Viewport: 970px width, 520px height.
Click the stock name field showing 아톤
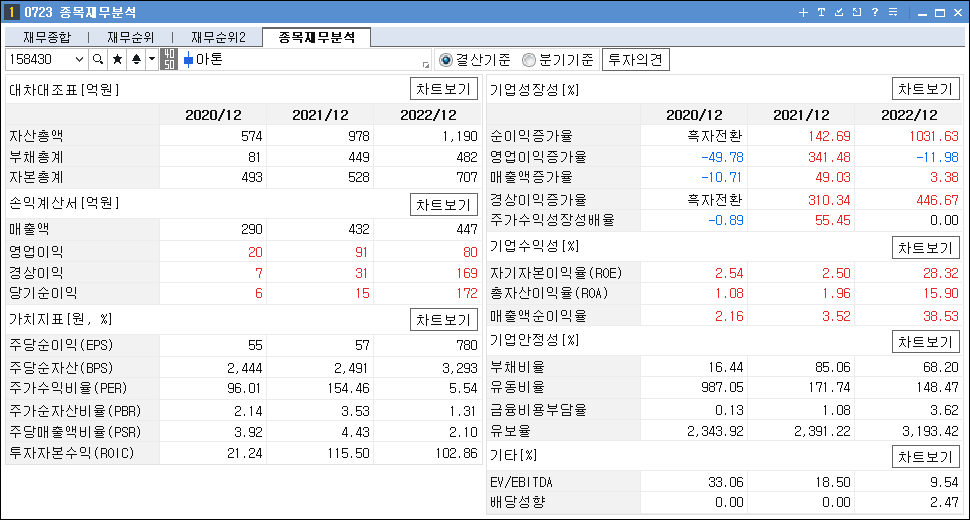coord(306,59)
